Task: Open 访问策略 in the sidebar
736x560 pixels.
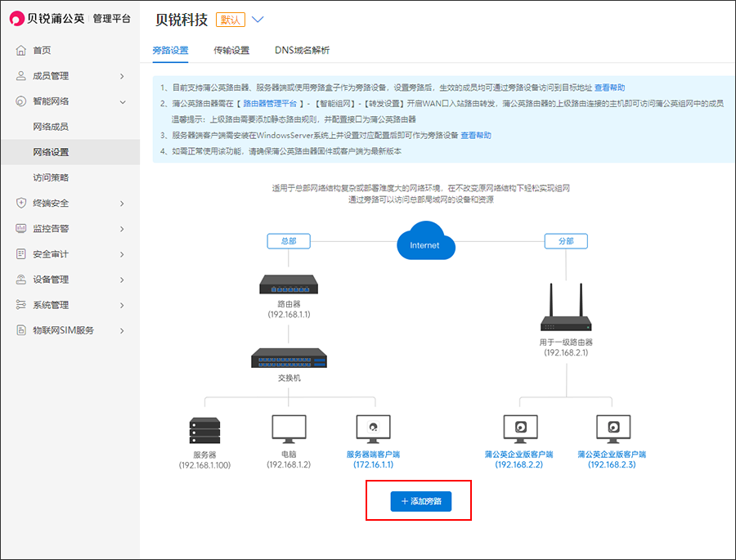Action: 51,177
